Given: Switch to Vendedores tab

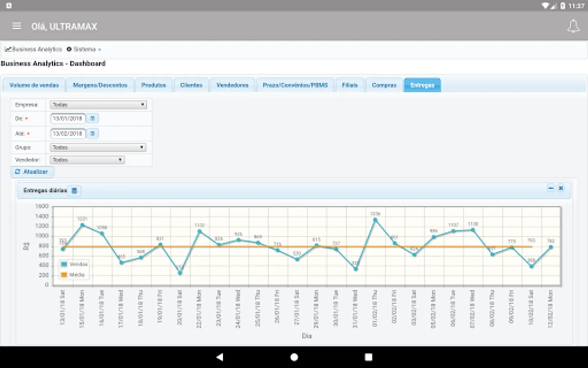Looking at the screenshot, I should click(x=232, y=85).
